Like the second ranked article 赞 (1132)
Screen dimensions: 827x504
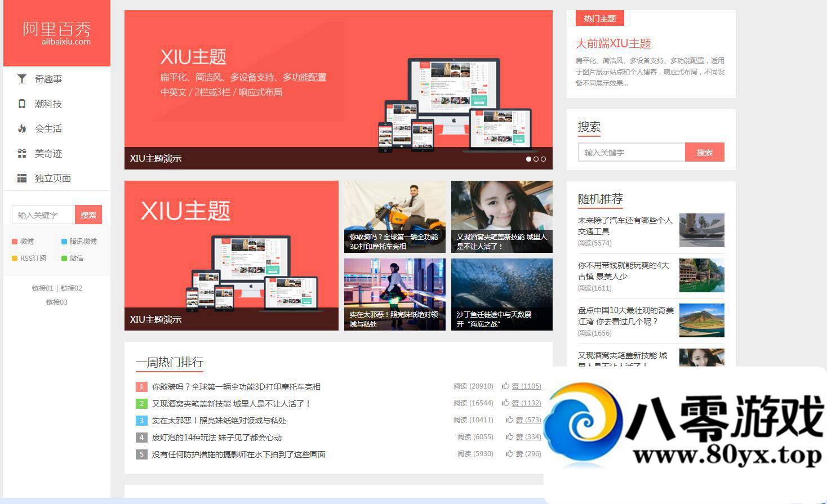(x=526, y=403)
